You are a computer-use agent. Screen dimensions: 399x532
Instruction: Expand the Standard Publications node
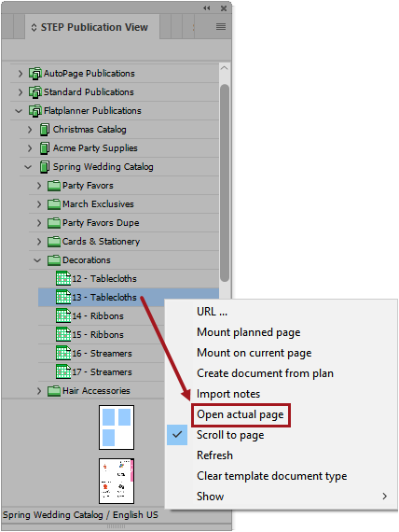tap(21, 92)
